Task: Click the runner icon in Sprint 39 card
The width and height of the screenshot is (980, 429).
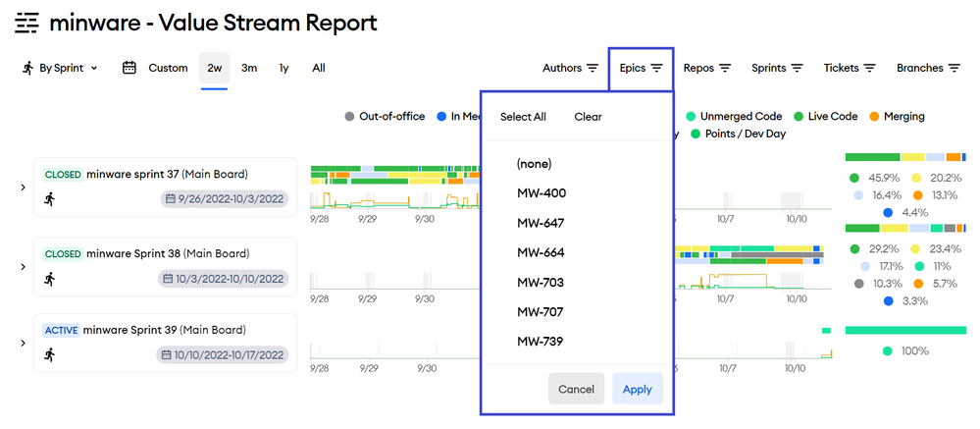Action: (x=49, y=355)
